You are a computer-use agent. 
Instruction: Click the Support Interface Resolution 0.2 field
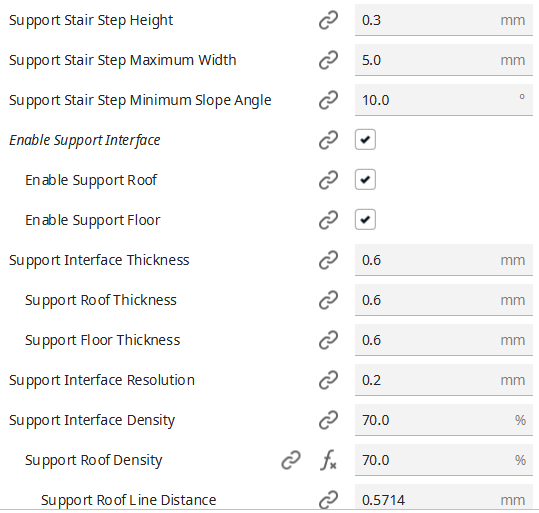tap(444, 380)
